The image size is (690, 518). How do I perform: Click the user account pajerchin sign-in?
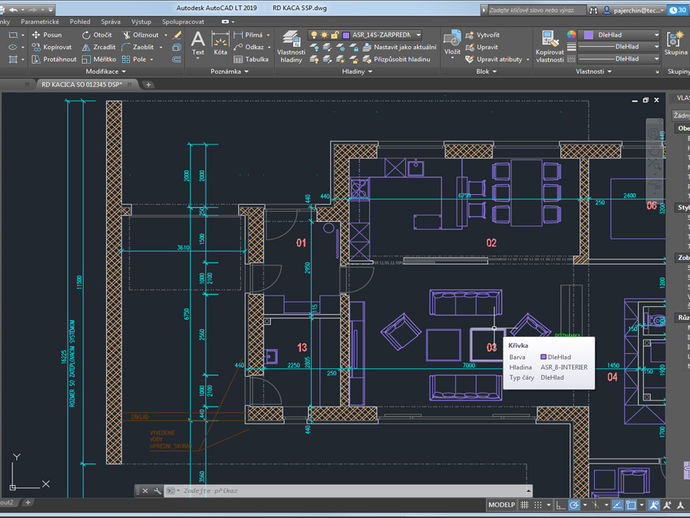coord(633,10)
